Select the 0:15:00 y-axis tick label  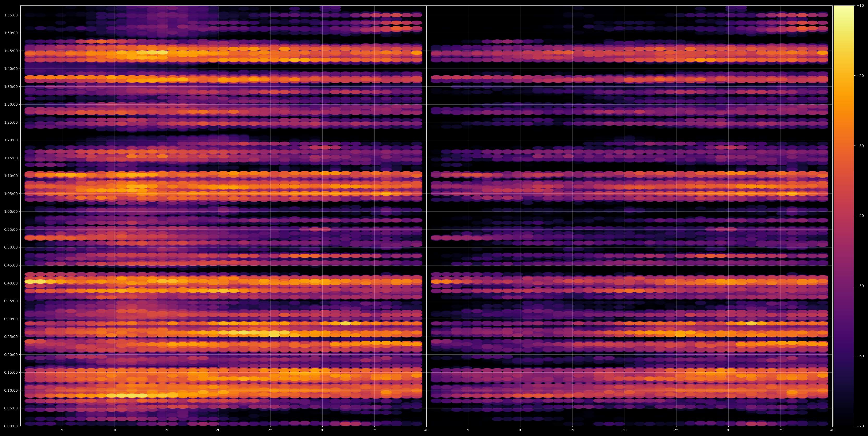pos(11,372)
